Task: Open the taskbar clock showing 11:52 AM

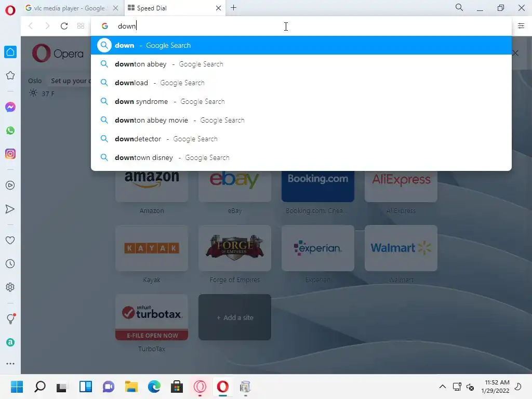Action: 495,387
